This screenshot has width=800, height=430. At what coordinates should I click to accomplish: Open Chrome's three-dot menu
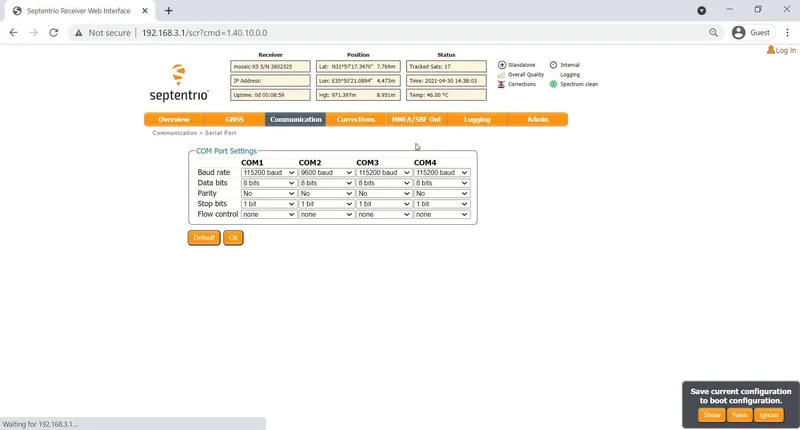pos(787,33)
